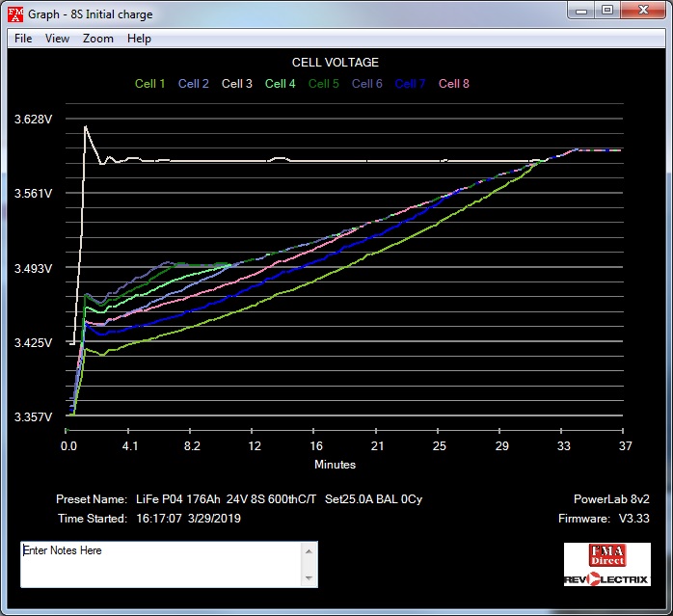Image resolution: width=673 pixels, height=616 pixels.
Task: Open the File menu
Action: pos(23,39)
